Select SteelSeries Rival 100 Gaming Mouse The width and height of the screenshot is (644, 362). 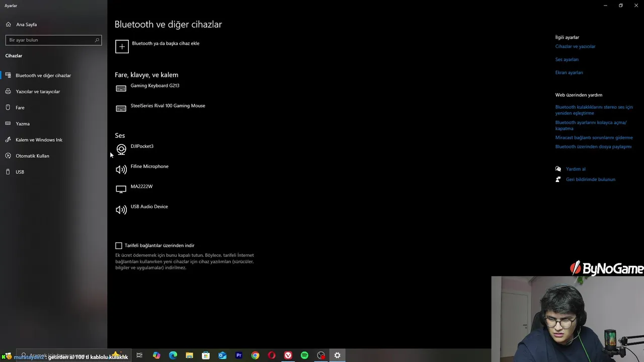click(168, 106)
